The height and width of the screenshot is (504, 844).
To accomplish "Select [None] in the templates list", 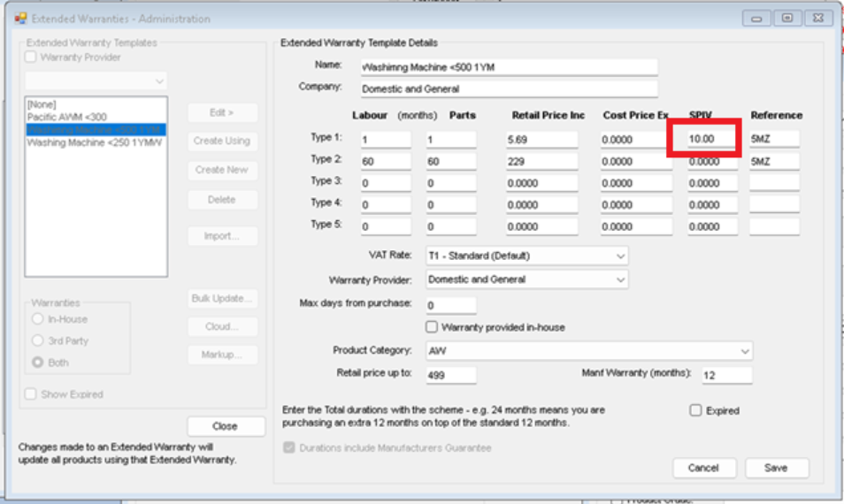I will pos(96,104).
